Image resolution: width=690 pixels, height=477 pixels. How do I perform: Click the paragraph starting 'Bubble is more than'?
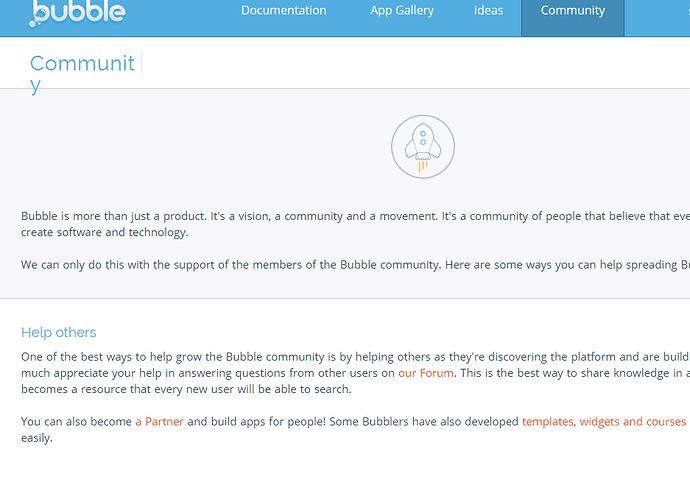(x=356, y=224)
